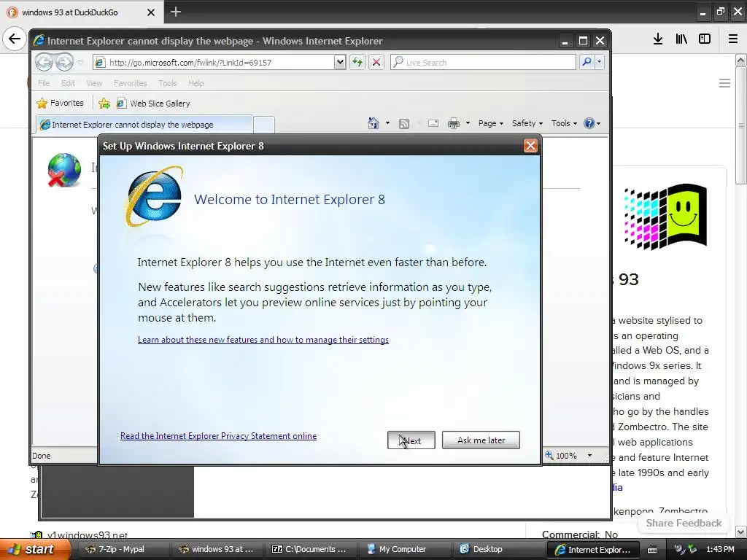Open Web Slice Gallery favorites link

[153, 104]
